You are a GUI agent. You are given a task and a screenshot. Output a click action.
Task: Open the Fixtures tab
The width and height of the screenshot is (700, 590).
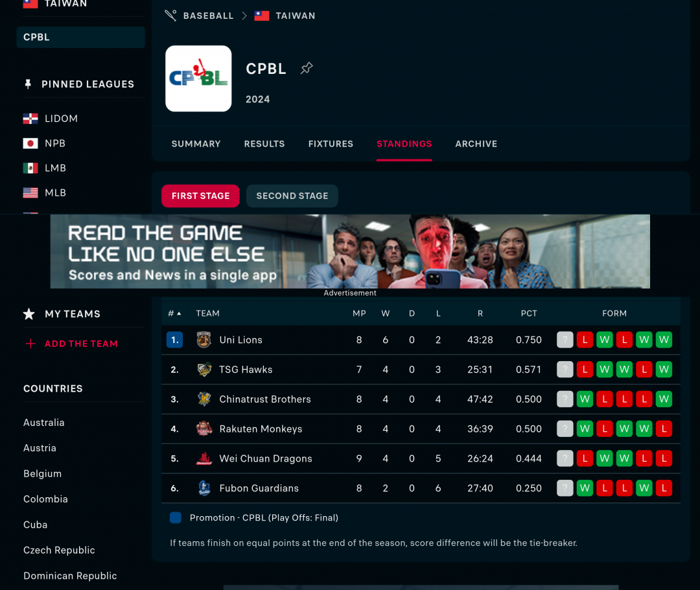[331, 144]
